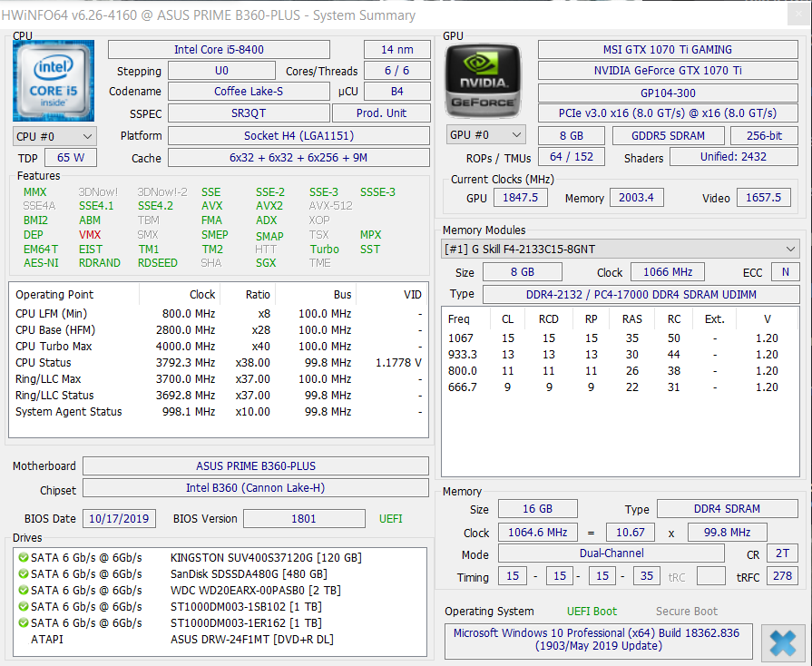The width and height of the screenshot is (812, 666).
Task: Select the CPU Turbo Max row
Action: coord(219,347)
